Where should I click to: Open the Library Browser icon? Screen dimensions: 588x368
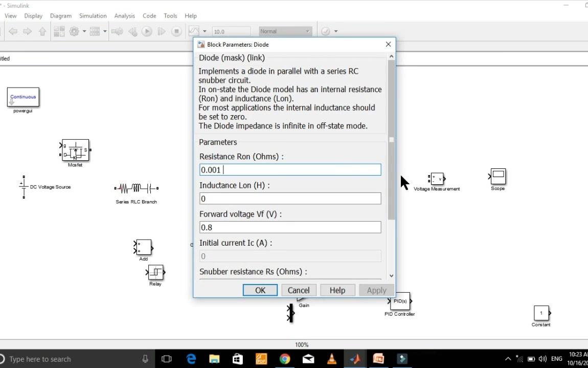[x=59, y=32]
